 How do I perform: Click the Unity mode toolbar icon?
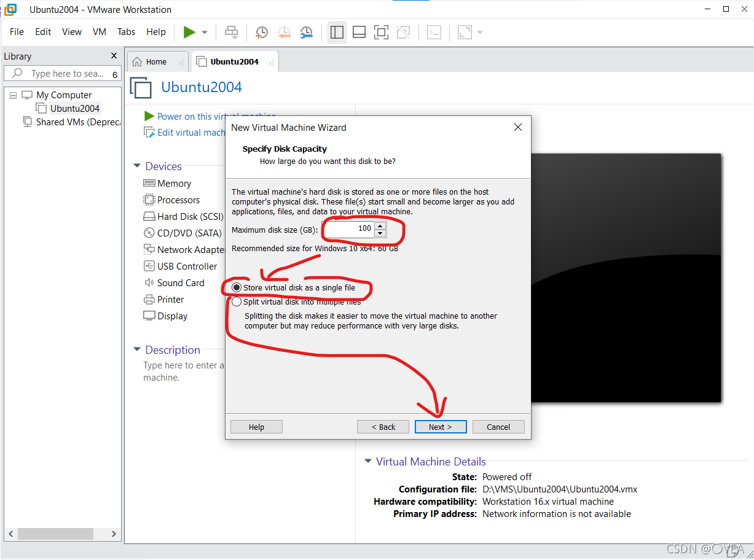tap(404, 32)
